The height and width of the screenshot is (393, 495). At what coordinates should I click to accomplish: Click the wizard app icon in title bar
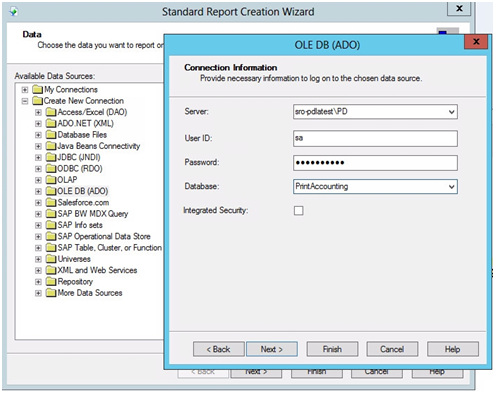tap(14, 12)
